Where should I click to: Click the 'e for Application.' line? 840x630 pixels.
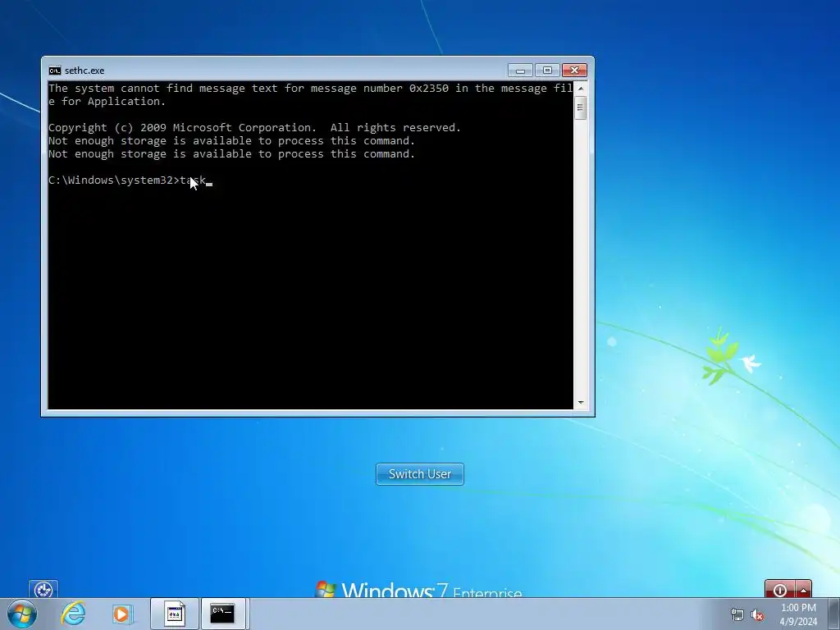tap(107, 101)
